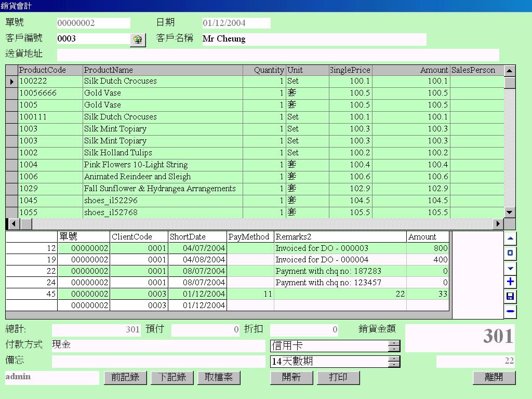532x399 pixels.
Task: Click the 送貨地址 delivery address field
Action: [x=278, y=55]
